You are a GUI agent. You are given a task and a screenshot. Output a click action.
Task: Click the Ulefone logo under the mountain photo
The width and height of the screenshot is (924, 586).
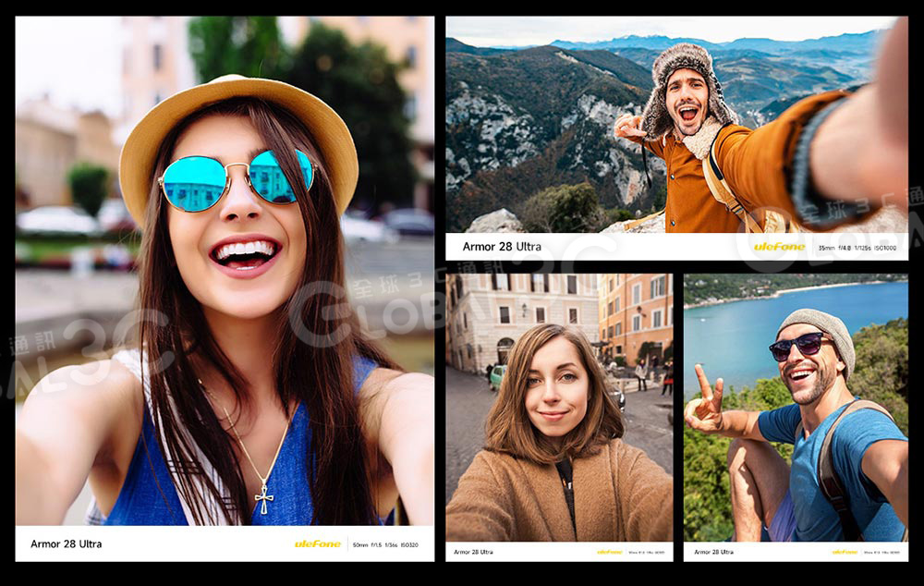tap(779, 247)
